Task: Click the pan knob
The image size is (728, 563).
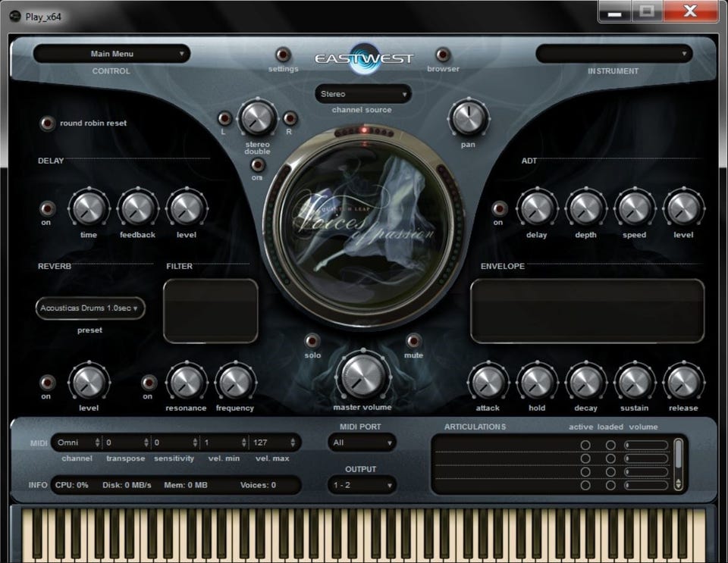Action: tap(468, 117)
